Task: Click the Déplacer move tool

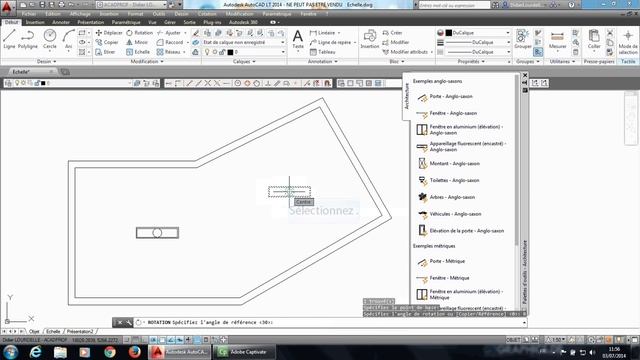Action: tap(109, 33)
